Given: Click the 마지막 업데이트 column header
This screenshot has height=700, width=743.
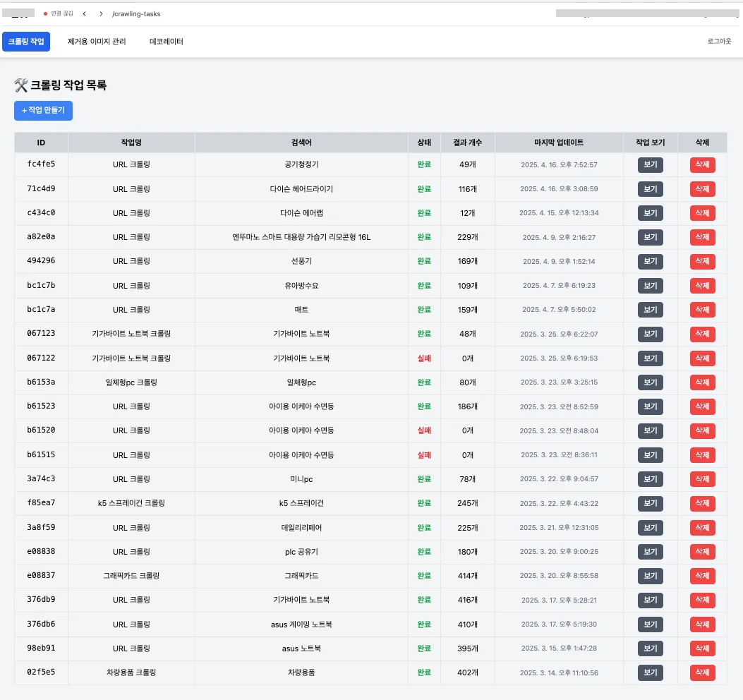Looking at the screenshot, I should point(559,143).
